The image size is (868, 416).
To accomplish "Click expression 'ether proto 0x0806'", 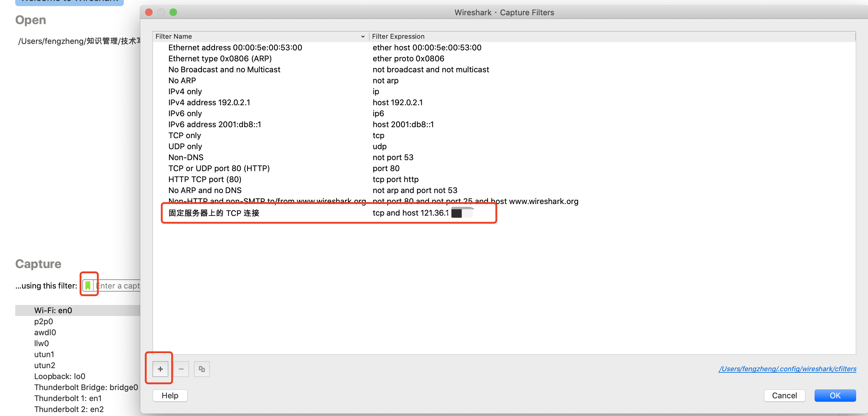I will click(408, 59).
